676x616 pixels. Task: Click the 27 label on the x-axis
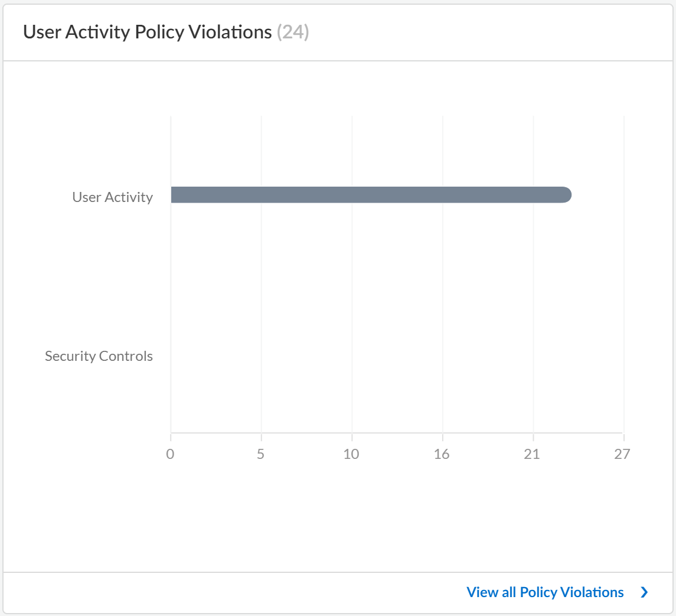pyautogui.click(x=623, y=454)
